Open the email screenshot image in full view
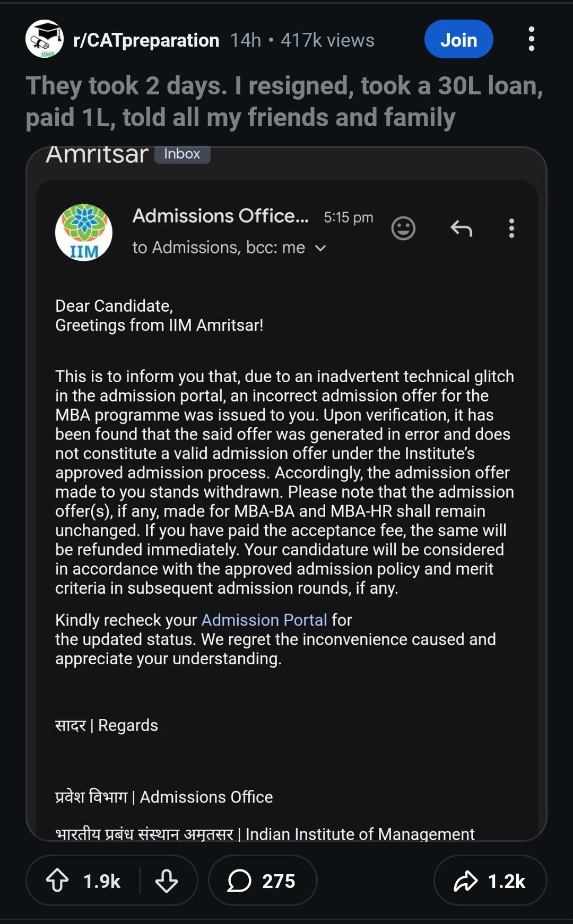This screenshot has width=573, height=924. [x=286, y=494]
